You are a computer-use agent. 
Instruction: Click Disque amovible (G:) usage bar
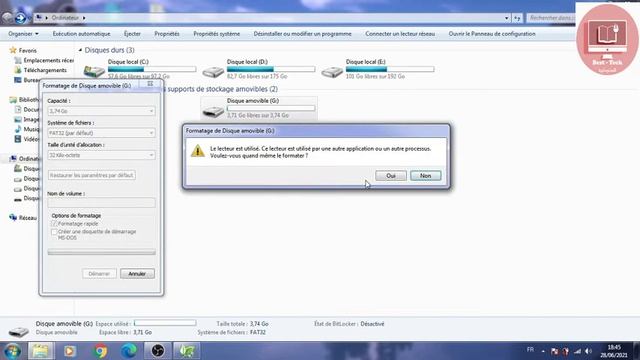click(271, 108)
